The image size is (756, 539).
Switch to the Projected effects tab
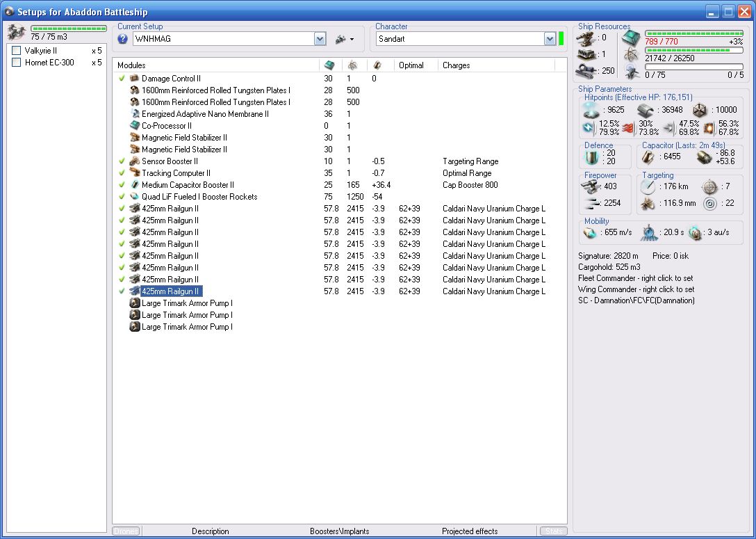(x=470, y=531)
